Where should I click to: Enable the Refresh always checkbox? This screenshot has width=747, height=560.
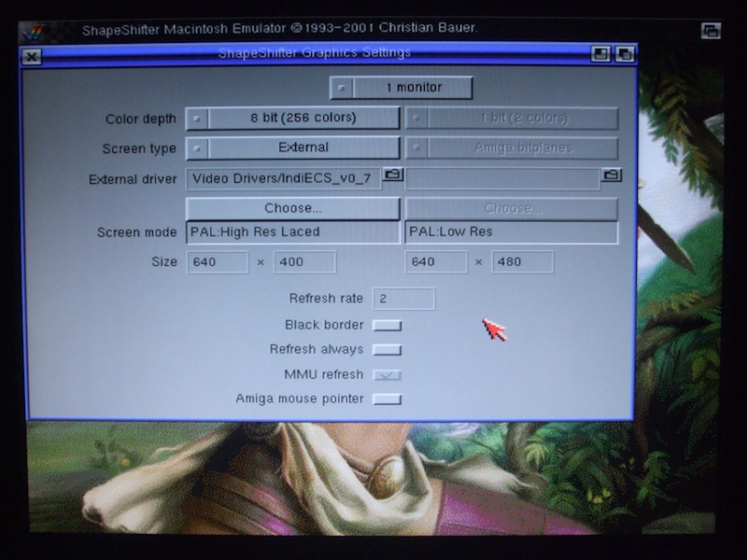coord(387,350)
